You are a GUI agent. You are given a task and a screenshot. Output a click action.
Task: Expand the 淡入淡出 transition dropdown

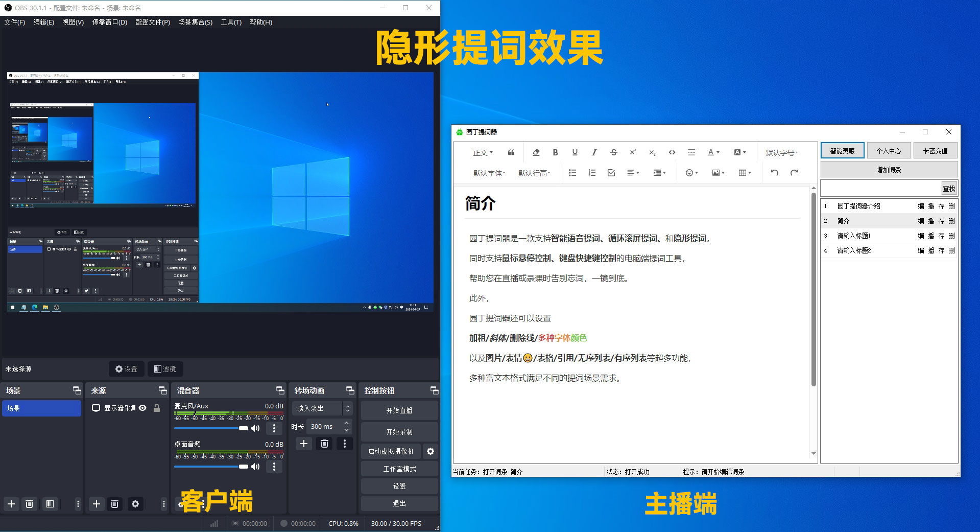point(347,408)
